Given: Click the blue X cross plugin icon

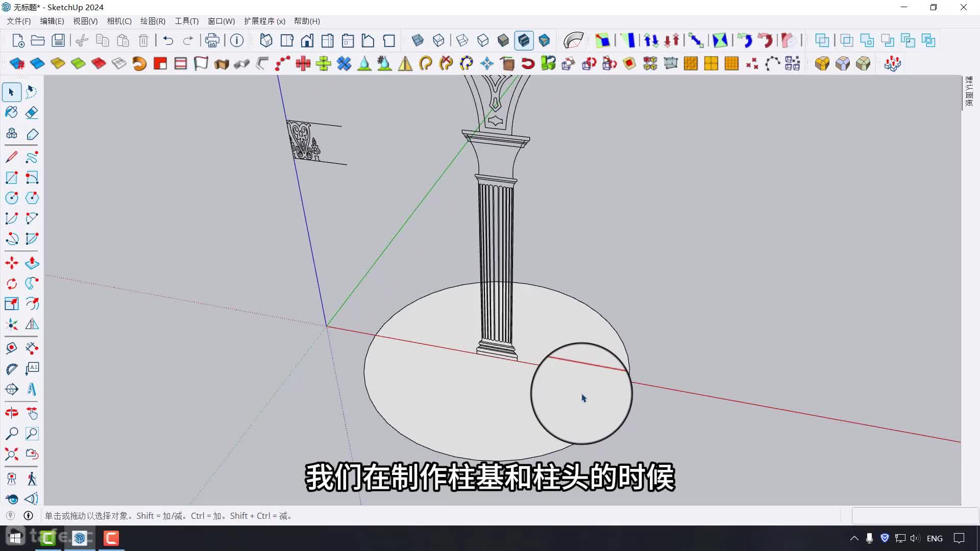Looking at the screenshot, I should (x=344, y=64).
